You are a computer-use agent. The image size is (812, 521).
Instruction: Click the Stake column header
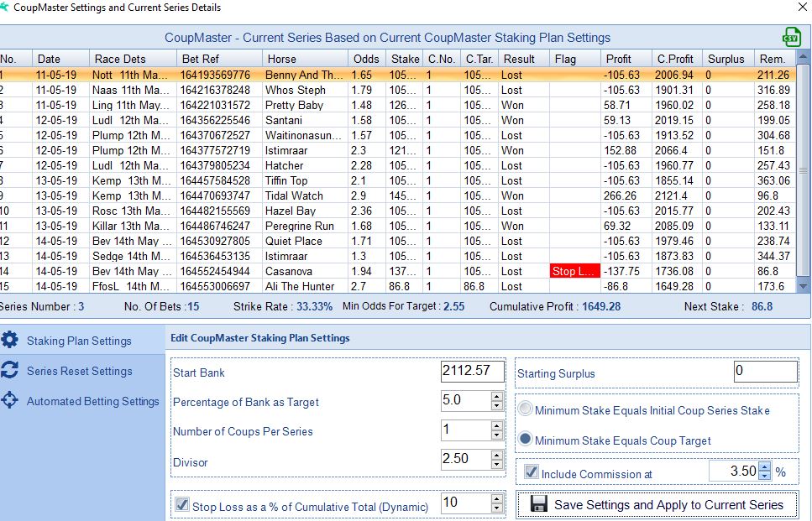[x=405, y=59]
